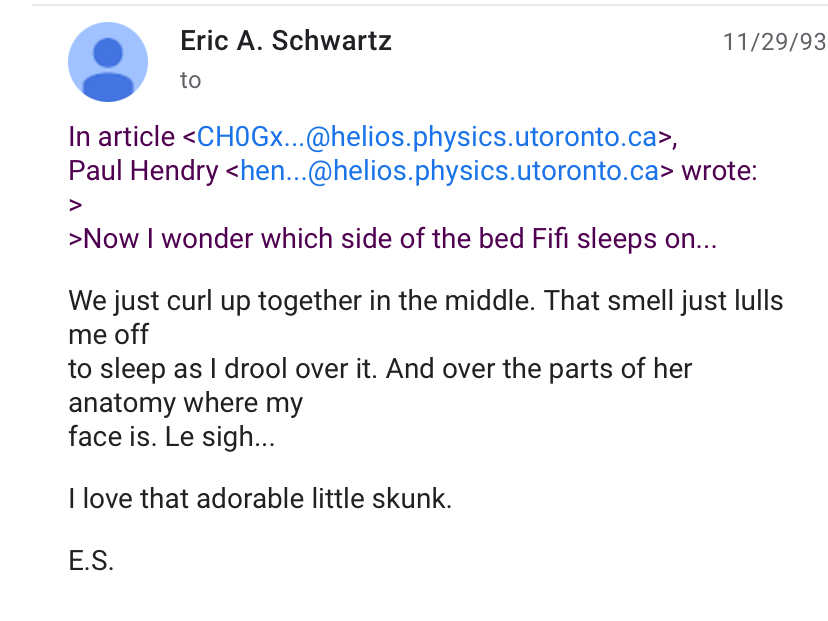
Task: Click the 'to sleep as I drool' line
Action: [x=380, y=369]
